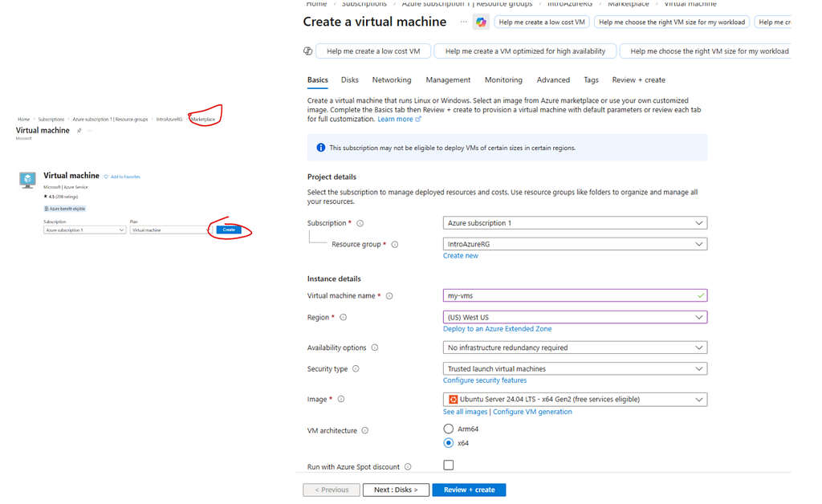This screenshot has width=822, height=504.
Task: Click the info icon next to Resource group
Action: 395,244
